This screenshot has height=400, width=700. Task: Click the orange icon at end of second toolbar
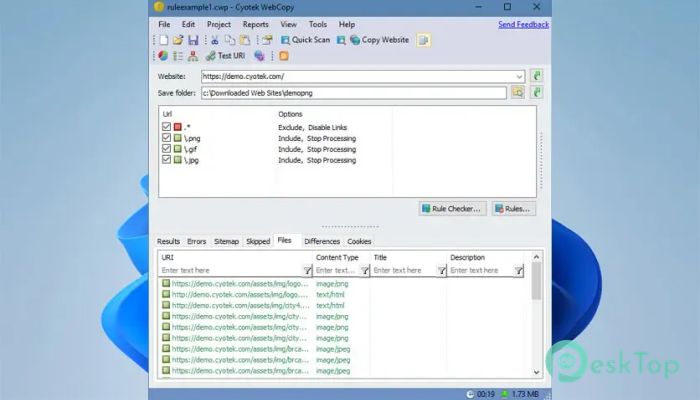click(x=283, y=56)
